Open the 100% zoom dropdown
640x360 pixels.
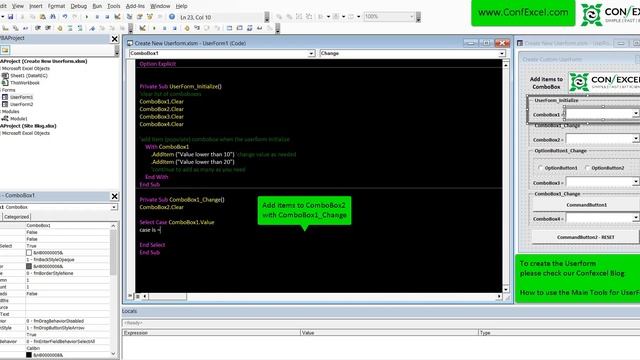411,17
